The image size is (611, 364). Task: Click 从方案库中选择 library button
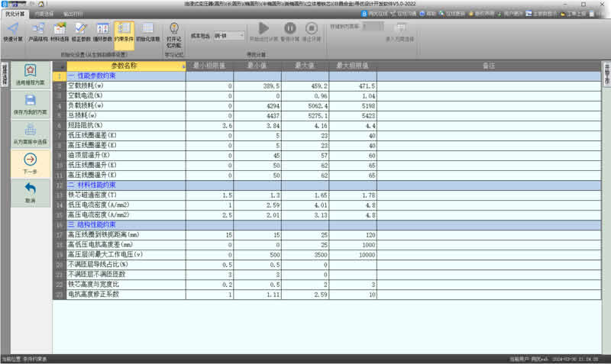pos(31,134)
